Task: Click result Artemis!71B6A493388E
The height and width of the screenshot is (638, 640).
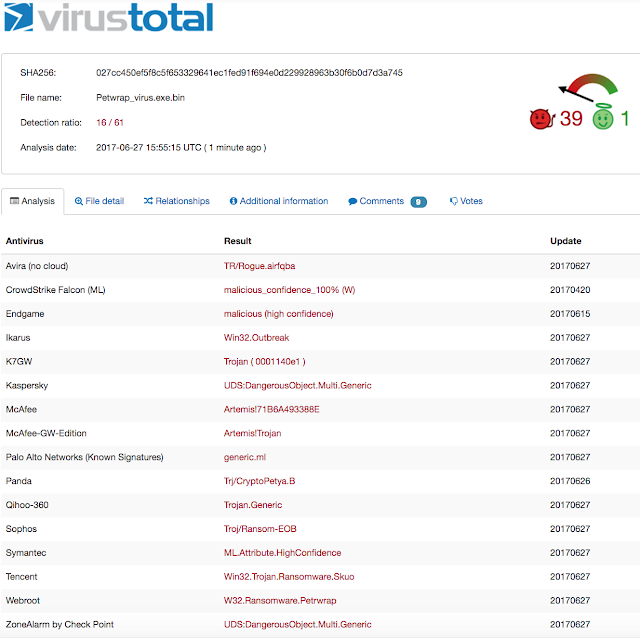Action: [x=271, y=409]
